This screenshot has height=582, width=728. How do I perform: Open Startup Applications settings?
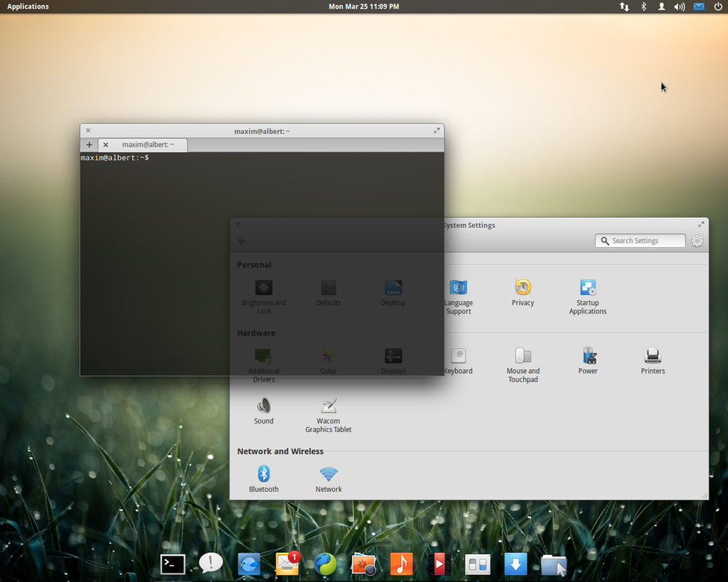pos(588,297)
